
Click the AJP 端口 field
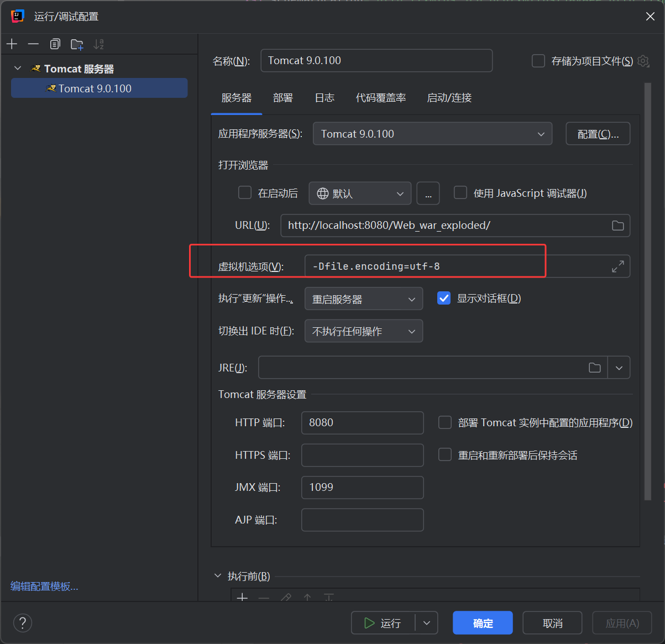(x=363, y=520)
